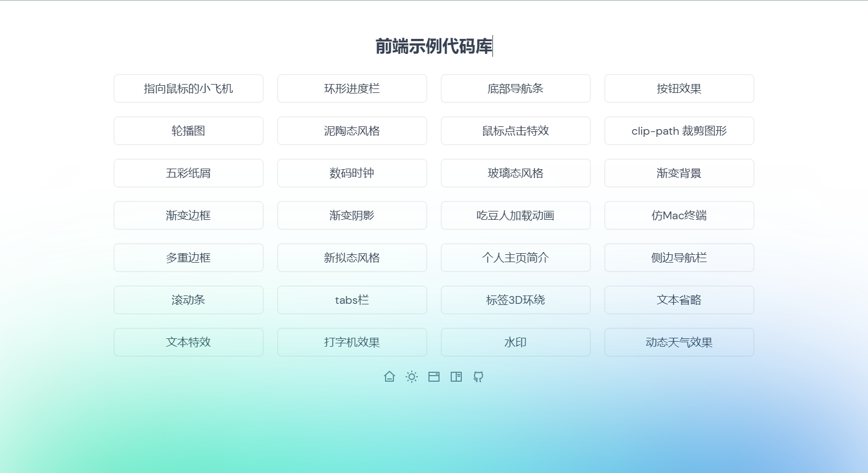Open the 滚动条 demo
Viewport: 868px width, 473px height.
tap(189, 300)
